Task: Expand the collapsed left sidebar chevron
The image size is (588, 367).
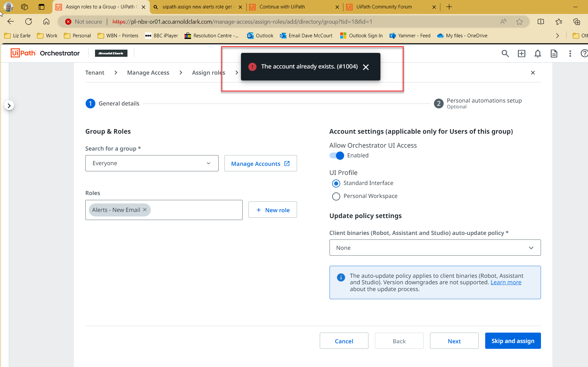Action: (x=9, y=105)
